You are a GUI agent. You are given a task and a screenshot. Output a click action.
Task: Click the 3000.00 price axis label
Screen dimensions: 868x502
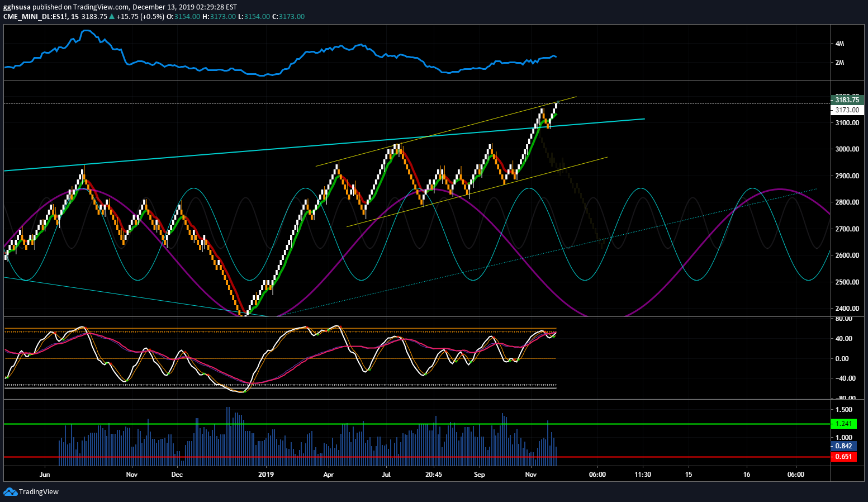847,149
